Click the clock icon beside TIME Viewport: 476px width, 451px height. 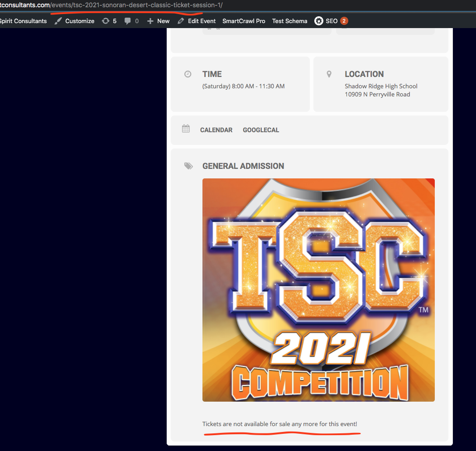[188, 74]
